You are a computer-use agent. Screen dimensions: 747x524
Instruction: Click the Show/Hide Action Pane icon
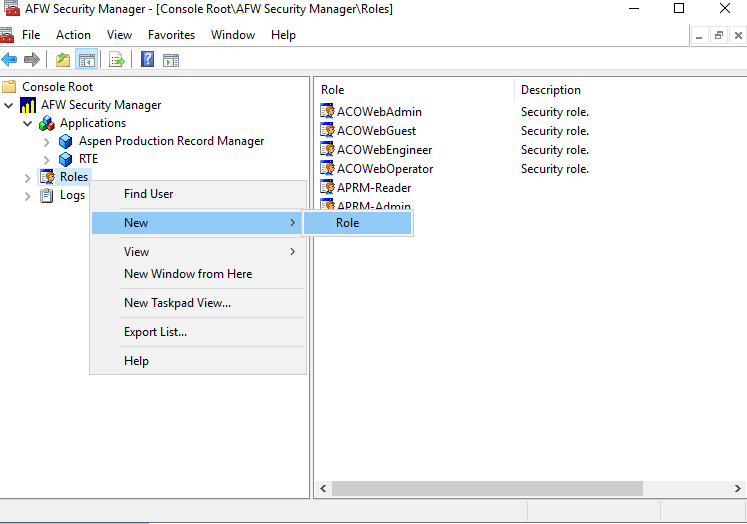point(171,60)
